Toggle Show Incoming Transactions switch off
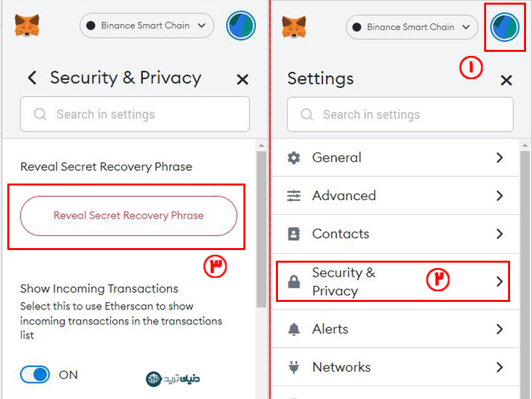Viewport: 532px width, 399px height. tap(35, 374)
